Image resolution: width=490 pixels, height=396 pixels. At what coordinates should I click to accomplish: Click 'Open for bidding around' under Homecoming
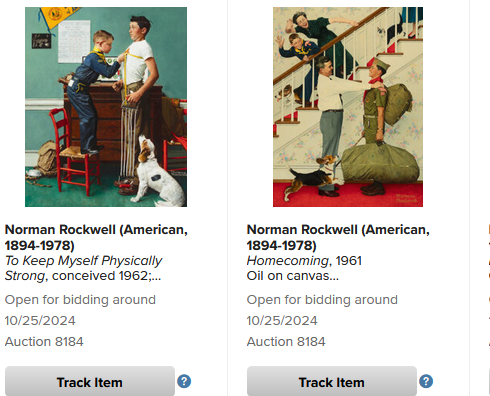point(322,300)
